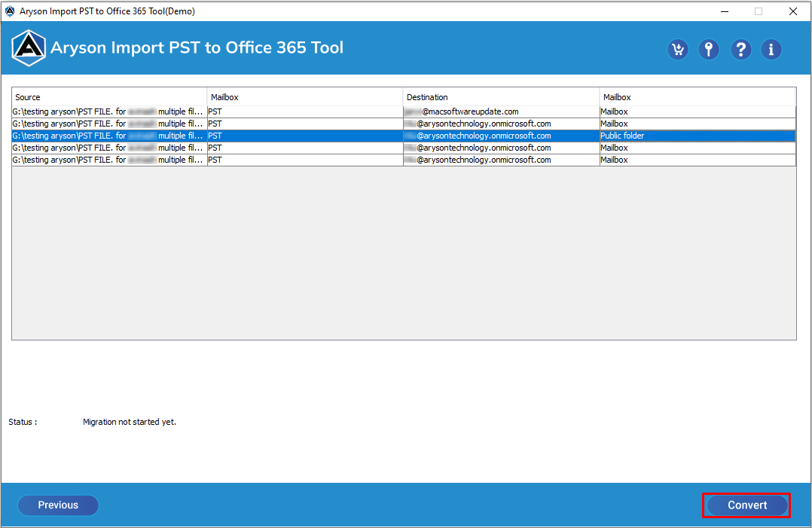Show about info with the i icon
This screenshot has height=528, width=812.
click(x=771, y=50)
